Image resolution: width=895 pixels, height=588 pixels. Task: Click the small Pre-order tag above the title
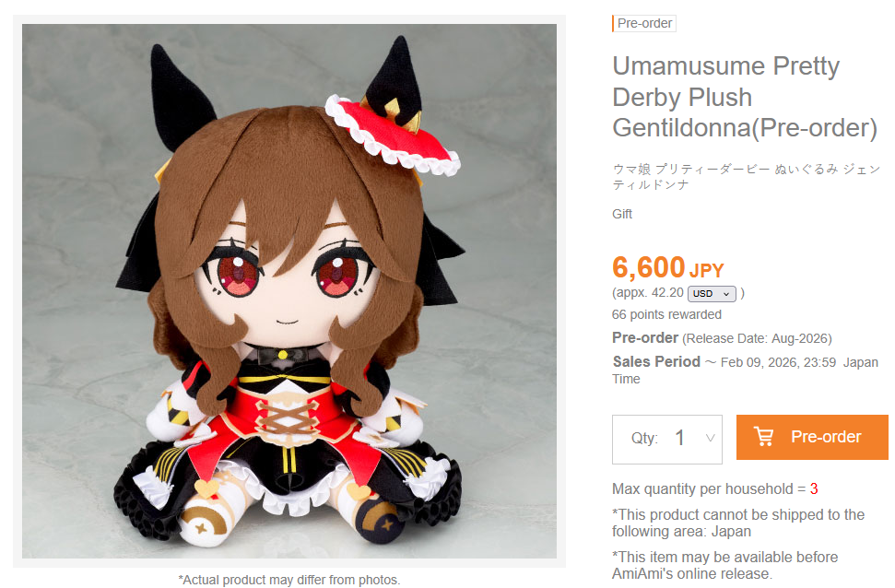pyautogui.click(x=644, y=23)
